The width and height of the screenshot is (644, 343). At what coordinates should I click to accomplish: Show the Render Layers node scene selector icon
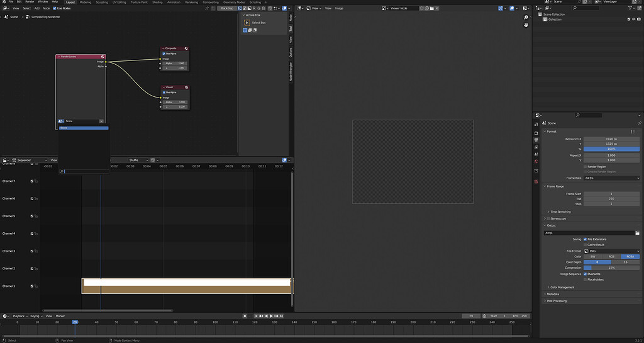tap(61, 121)
